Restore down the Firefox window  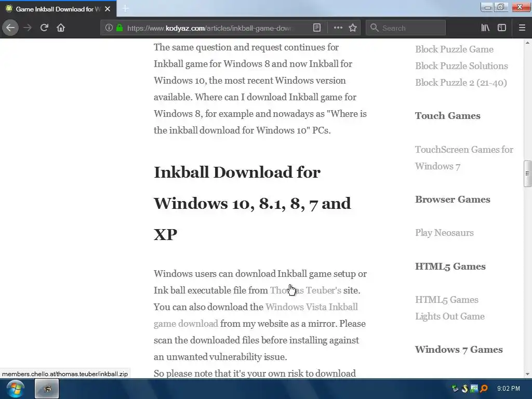tap(501, 7)
